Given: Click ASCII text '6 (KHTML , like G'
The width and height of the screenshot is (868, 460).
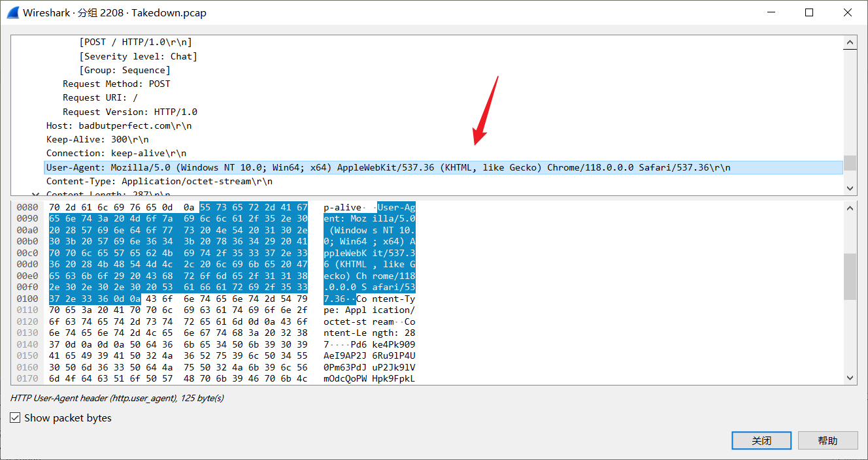Looking at the screenshot, I should (369, 264).
